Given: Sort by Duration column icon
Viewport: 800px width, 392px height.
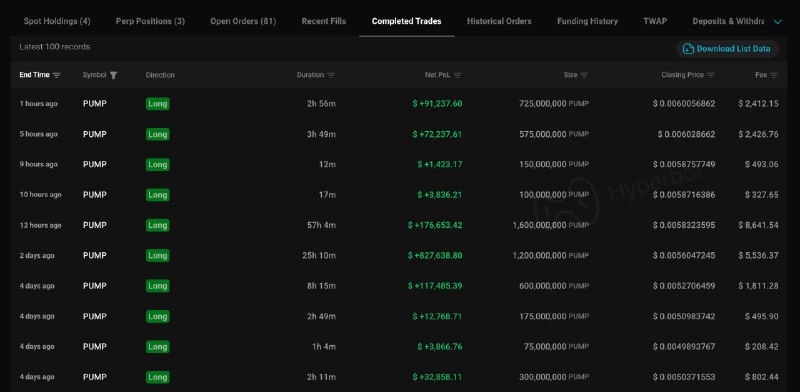Looking at the screenshot, I should tap(331, 76).
